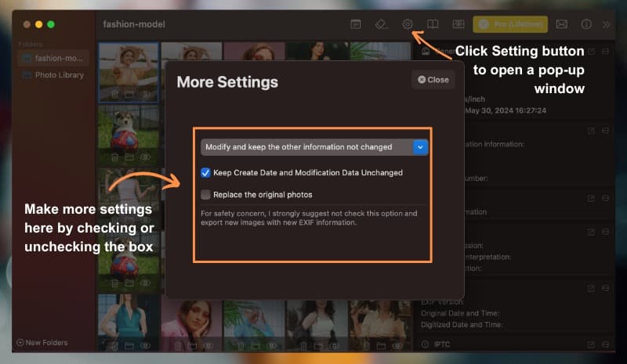Click trash icon on dog thumbnail beneath selected photo

tap(114, 157)
